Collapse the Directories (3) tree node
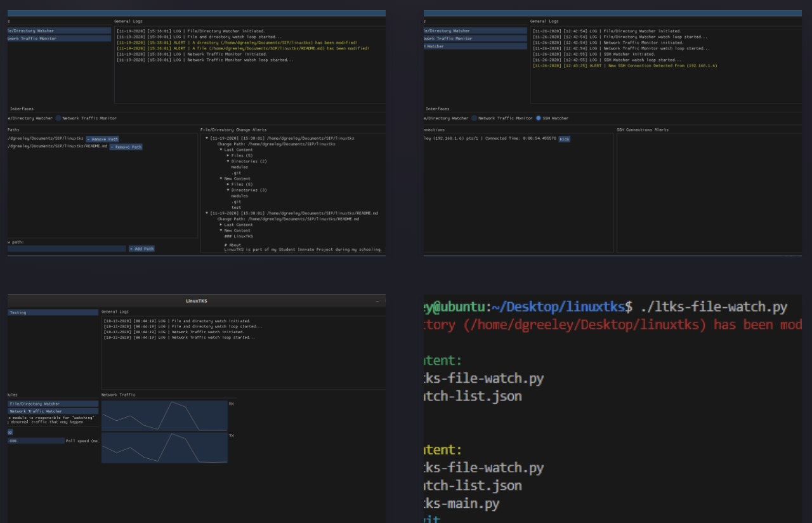The image size is (812, 523). click(x=228, y=190)
